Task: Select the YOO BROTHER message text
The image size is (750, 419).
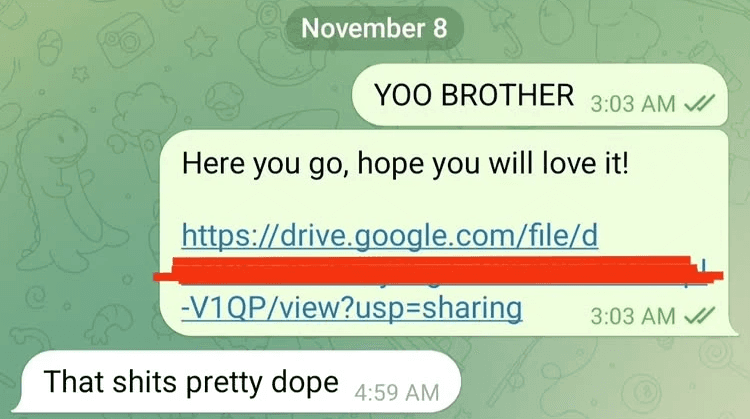Action: (x=474, y=95)
